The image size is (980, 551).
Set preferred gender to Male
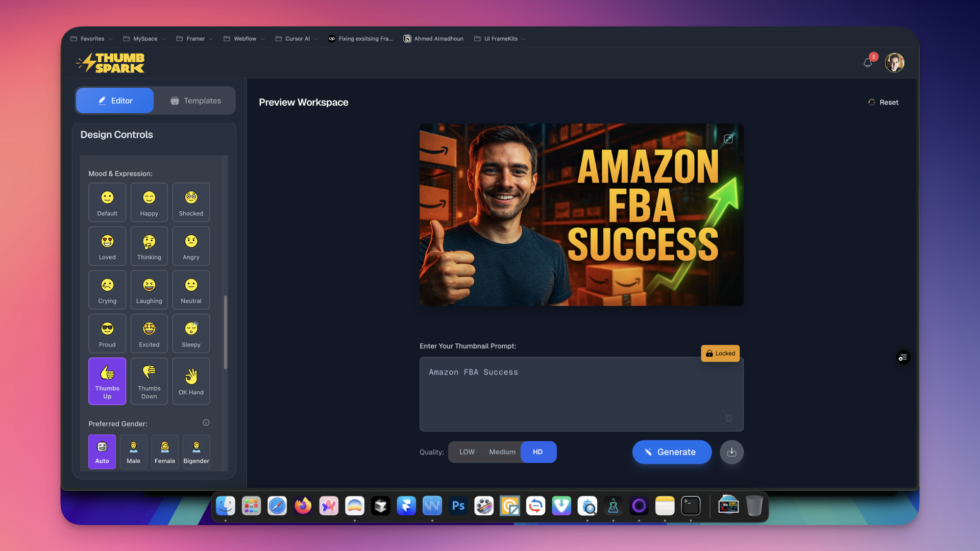(133, 452)
